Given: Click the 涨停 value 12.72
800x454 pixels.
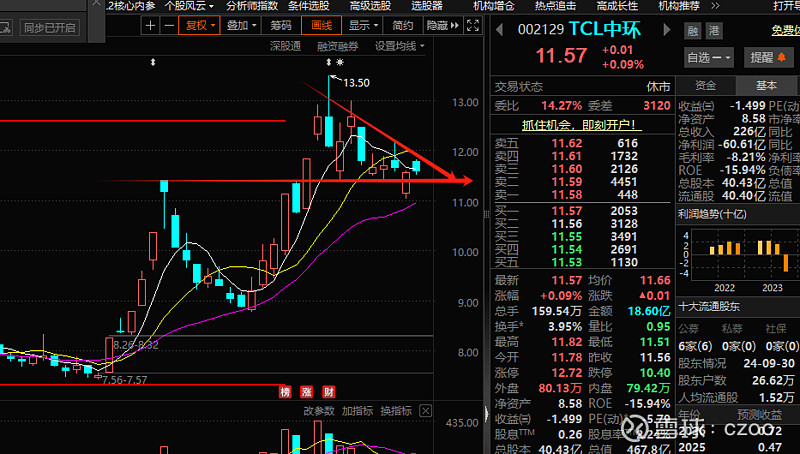Looking at the screenshot, I should pyautogui.click(x=567, y=373).
